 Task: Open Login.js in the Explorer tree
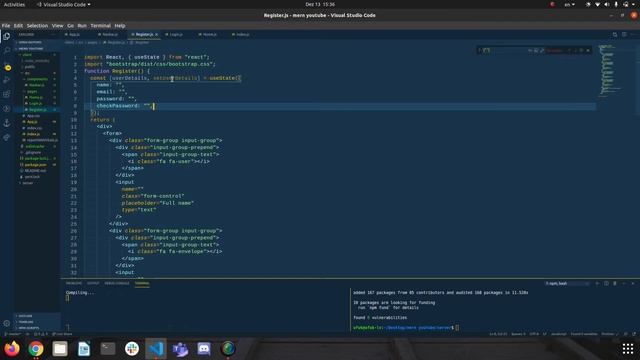click(x=37, y=104)
